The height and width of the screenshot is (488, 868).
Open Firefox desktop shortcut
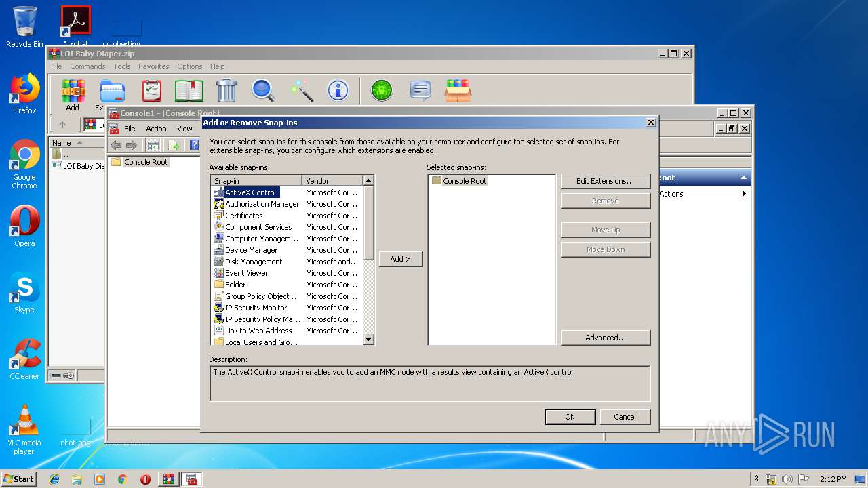pyautogui.click(x=24, y=94)
